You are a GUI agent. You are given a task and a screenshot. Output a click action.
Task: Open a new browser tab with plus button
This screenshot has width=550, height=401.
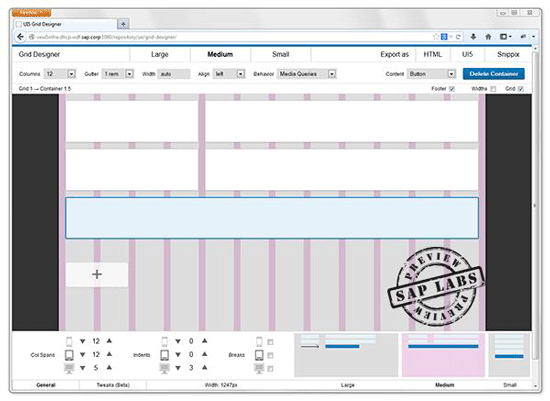tap(123, 24)
